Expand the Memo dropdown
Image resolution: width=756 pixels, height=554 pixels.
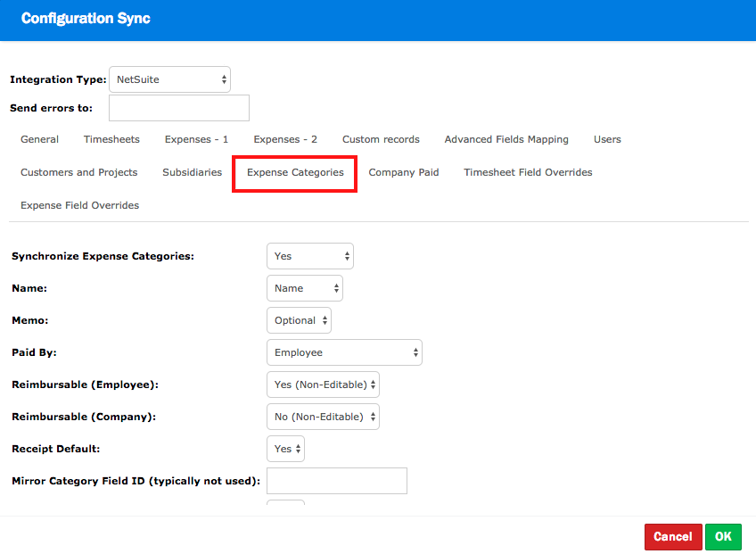pos(299,320)
